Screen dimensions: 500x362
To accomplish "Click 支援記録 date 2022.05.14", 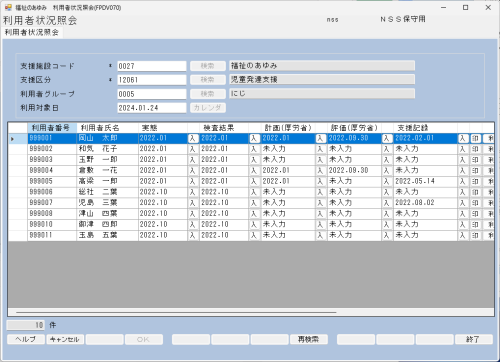I will coord(425,181).
